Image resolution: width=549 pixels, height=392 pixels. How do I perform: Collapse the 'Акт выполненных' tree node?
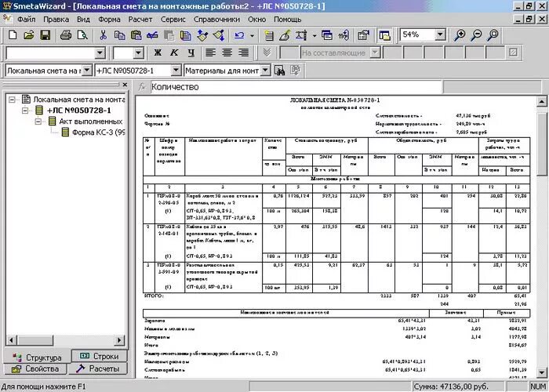click(x=38, y=122)
